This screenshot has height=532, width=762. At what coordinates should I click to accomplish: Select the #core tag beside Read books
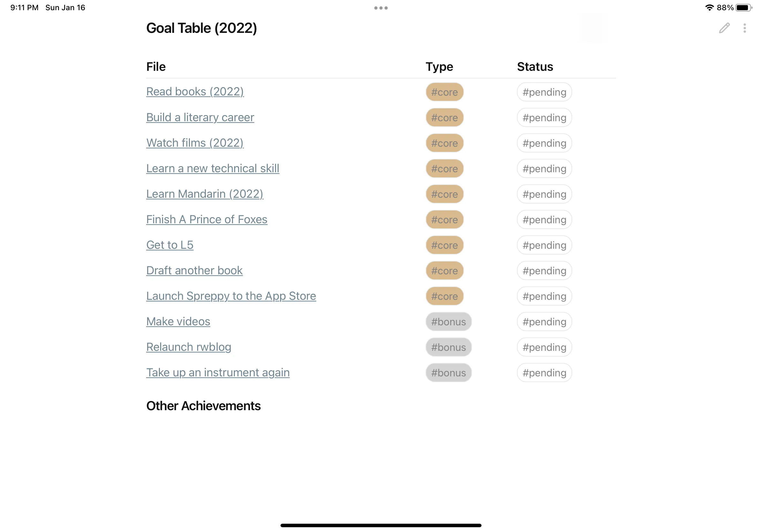click(x=444, y=92)
